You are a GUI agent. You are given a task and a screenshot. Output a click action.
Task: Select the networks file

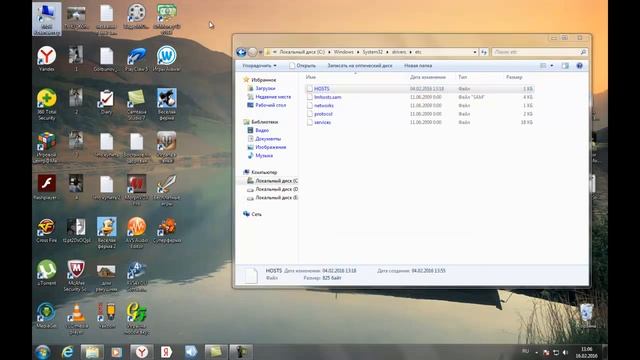[x=324, y=106]
